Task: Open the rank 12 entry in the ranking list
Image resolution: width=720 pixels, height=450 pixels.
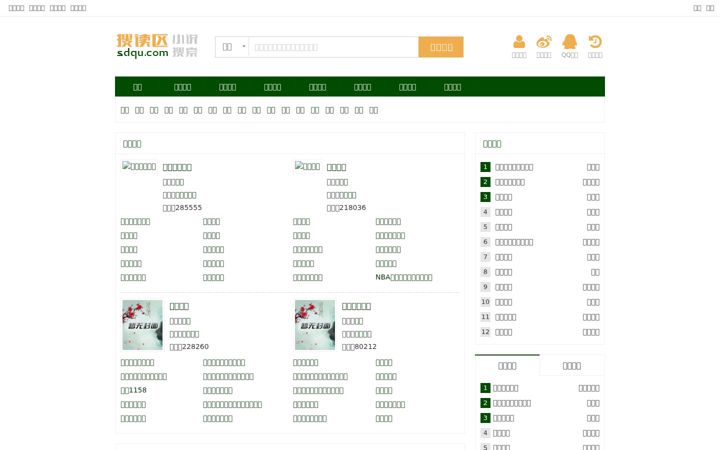Action: coord(503,332)
